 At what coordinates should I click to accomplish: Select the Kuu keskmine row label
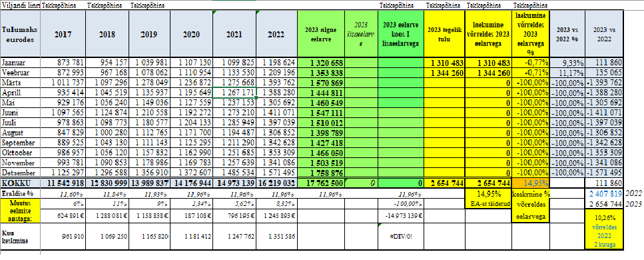click(21, 236)
